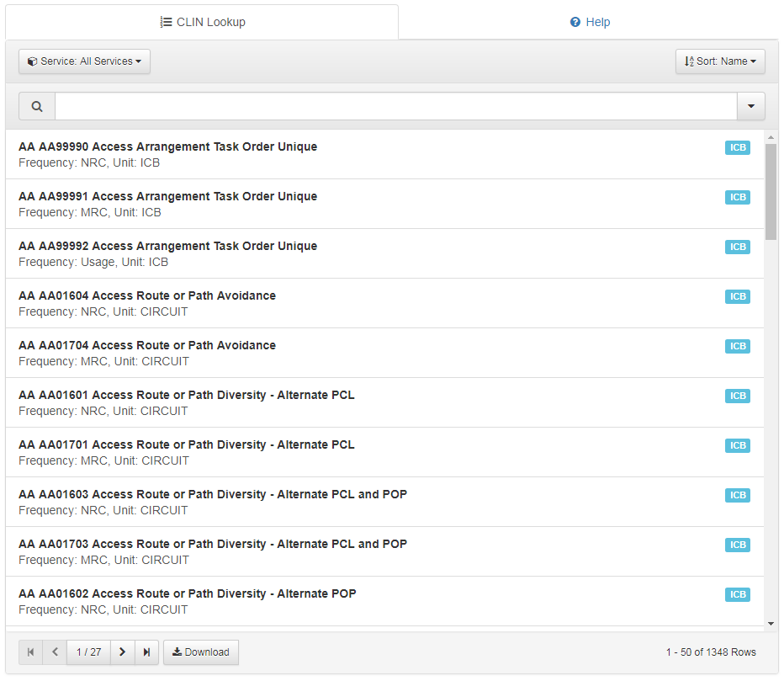The image size is (784, 681).
Task: Download the CLIN list
Action: point(201,652)
